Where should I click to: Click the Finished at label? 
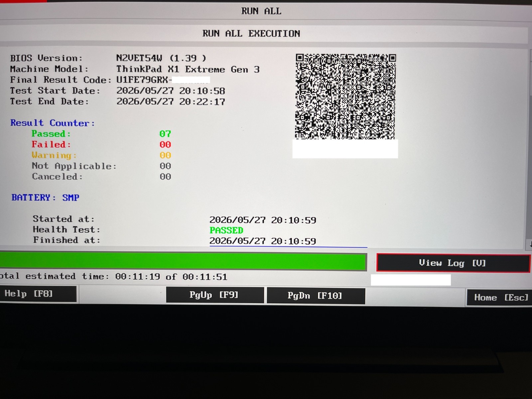pos(66,240)
